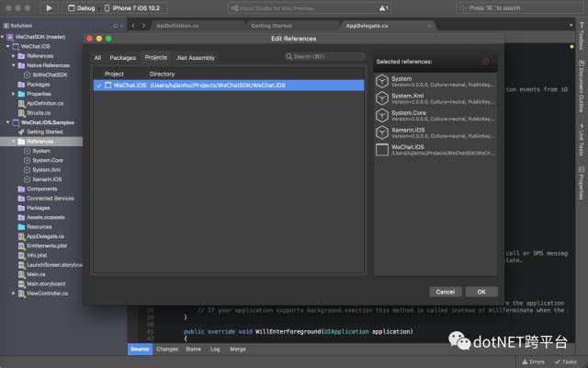Select the Components folder
Image resolution: width=588 pixels, height=368 pixels.
pos(41,189)
